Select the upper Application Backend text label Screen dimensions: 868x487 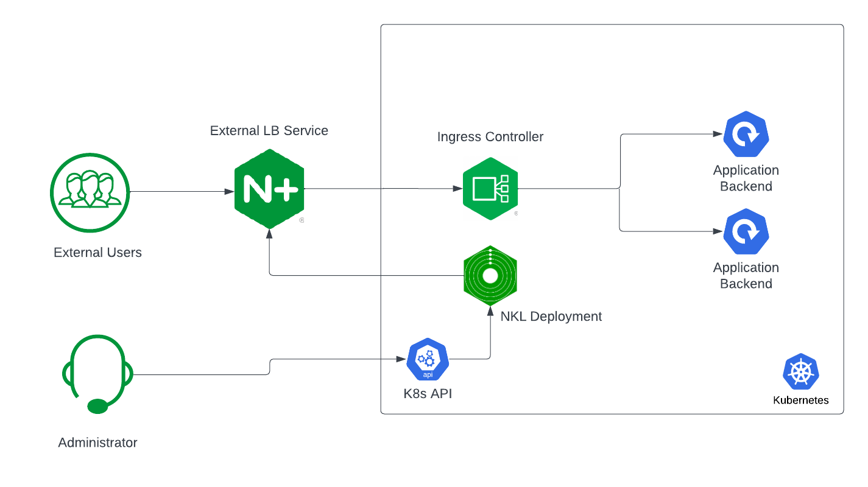tap(746, 178)
